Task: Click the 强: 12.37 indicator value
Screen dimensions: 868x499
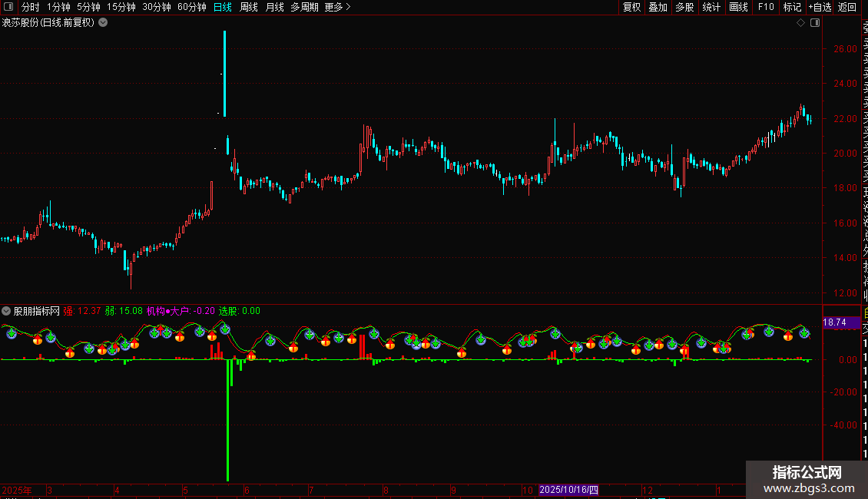Action: coord(82,311)
